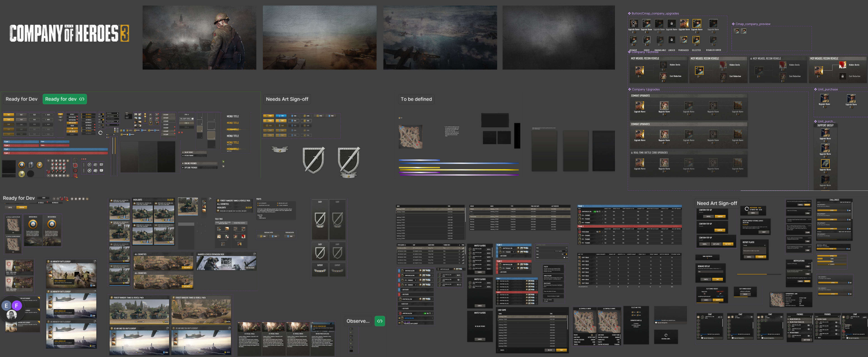Select the soldier key art thumbnail
868x357 pixels.
click(x=199, y=37)
